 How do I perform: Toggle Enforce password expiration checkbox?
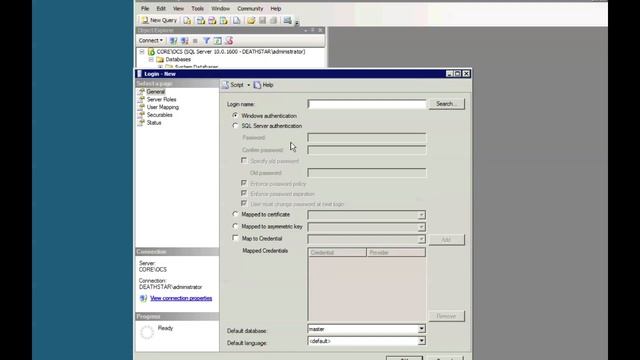[x=244, y=193]
